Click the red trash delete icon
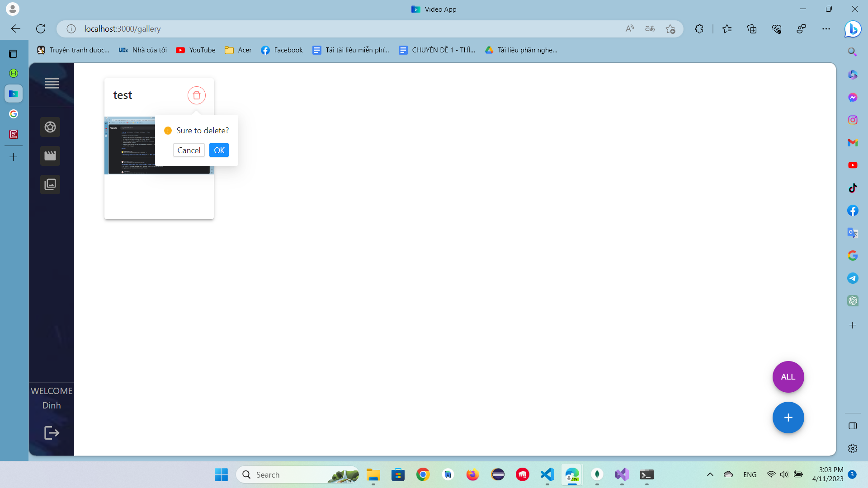 coord(196,95)
